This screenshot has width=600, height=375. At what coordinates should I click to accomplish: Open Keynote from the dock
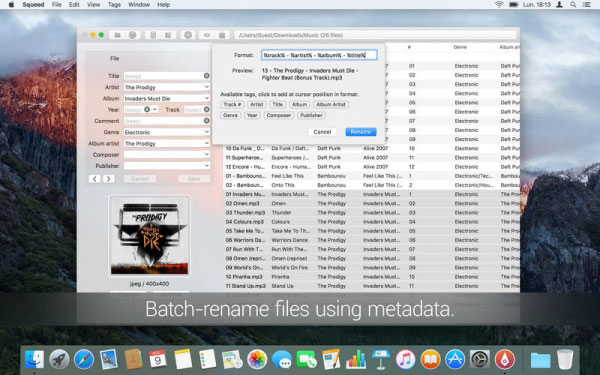click(x=381, y=360)
